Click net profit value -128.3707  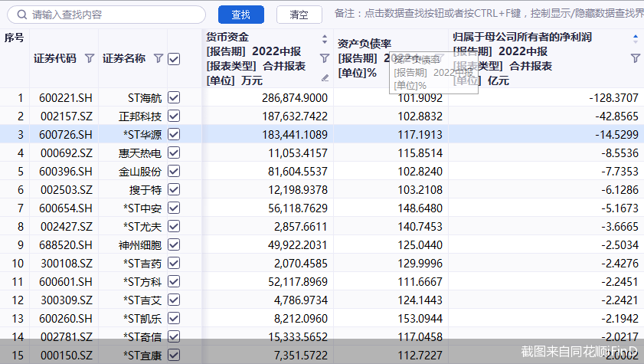(614, 98)
